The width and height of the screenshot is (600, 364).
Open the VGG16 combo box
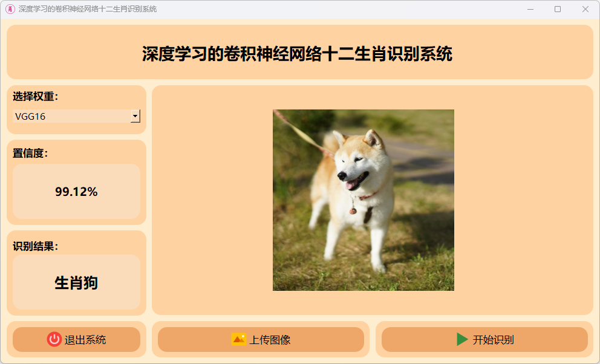pos(77,116)
